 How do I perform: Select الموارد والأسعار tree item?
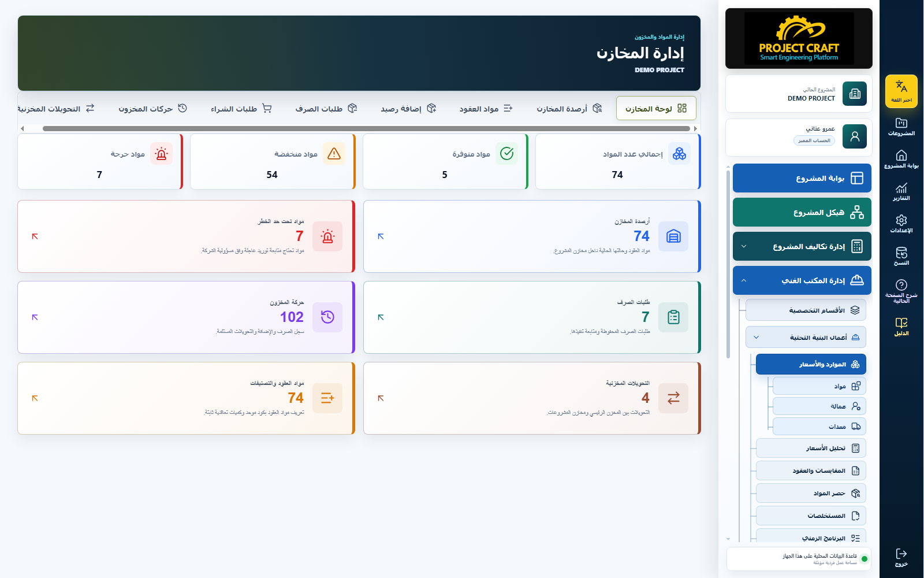point(811,364)
